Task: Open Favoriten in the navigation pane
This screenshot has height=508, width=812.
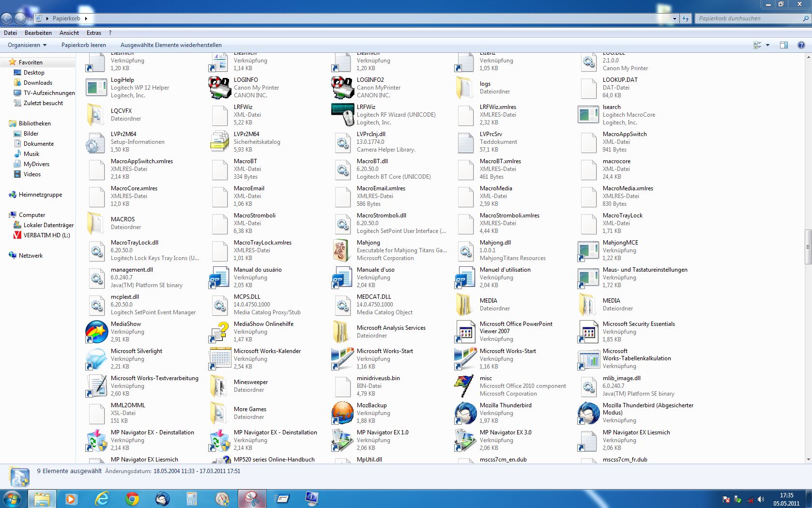Action: pos(31,62)
